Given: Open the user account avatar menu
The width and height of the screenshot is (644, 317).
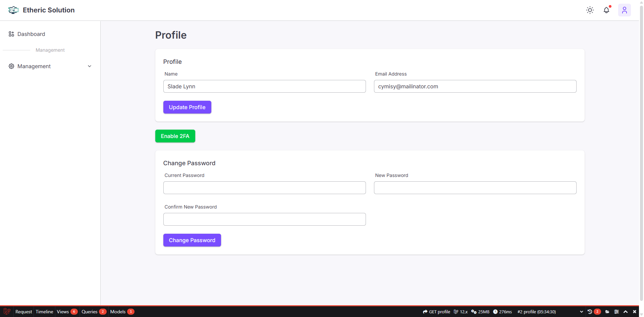Looking at the screenshot, I should click(x=624, y=10).
